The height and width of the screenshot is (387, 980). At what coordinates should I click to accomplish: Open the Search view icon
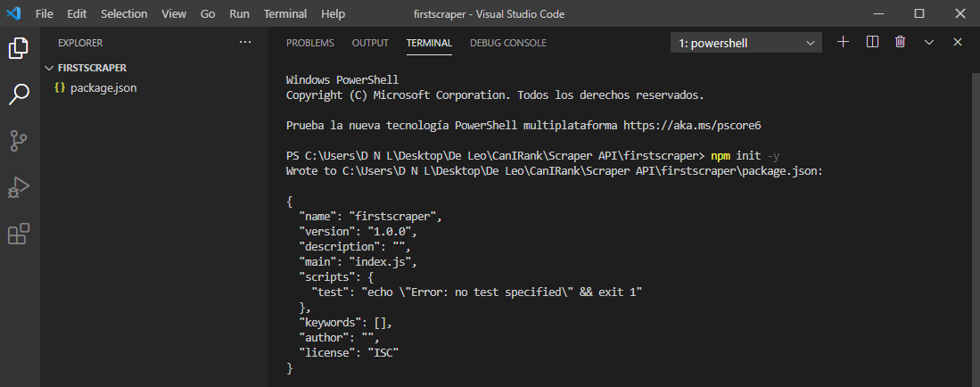(18, 94)
